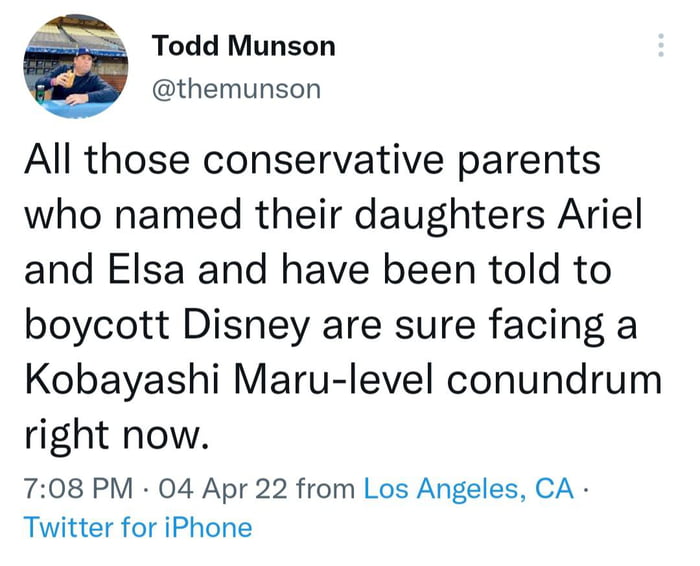The image size is (700, 566).
Task: Open the Todd Munson display name
Action: coord(243,45)
